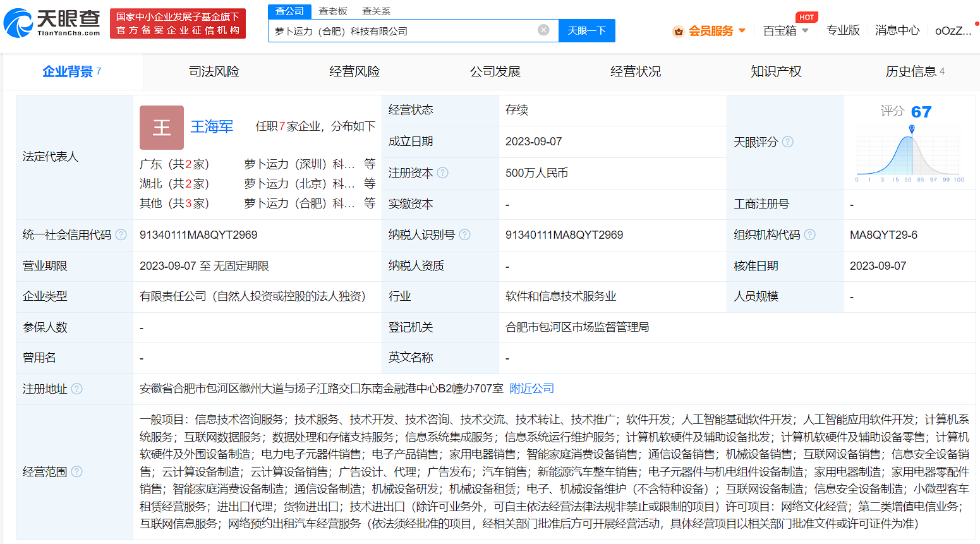This screenshot has height=544, width=980.
Task: Click the company name search input field
Action: tap(404, 31)
